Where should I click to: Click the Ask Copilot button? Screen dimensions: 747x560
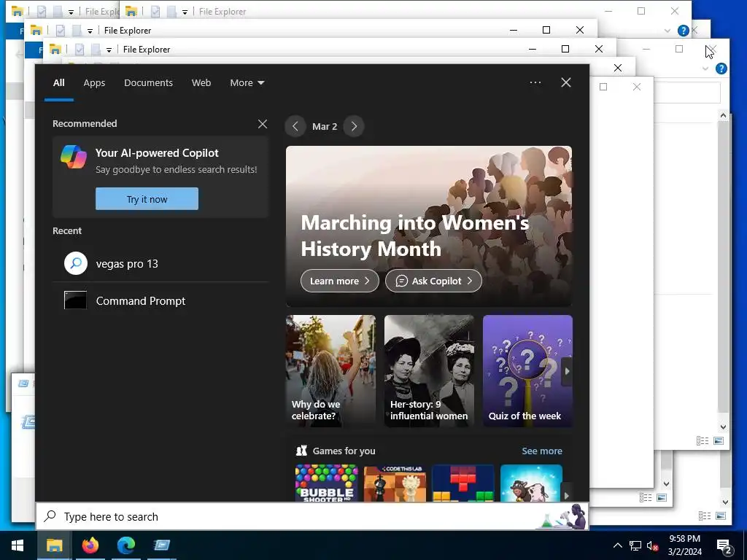click(433, 281)
